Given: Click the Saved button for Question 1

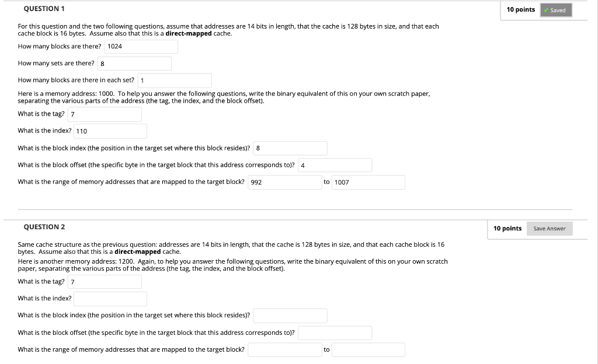Looking at the screenshot, I should coord(555,10).
